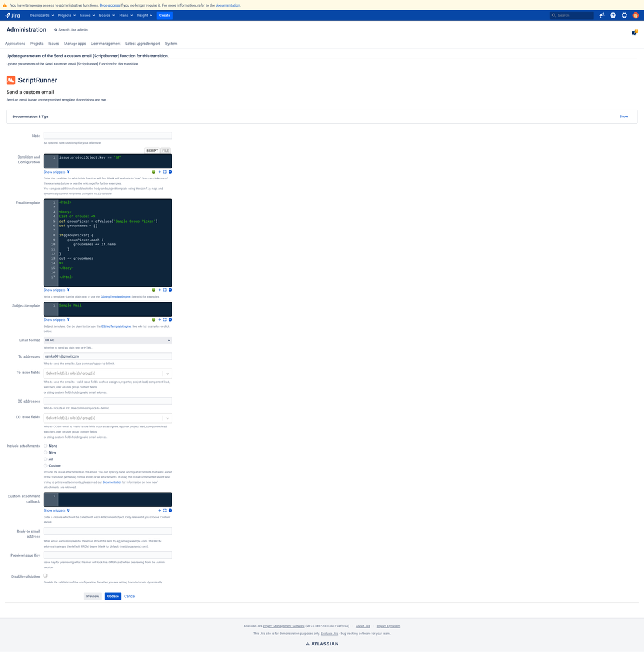Click inside the To addresses field

(107, 356)
